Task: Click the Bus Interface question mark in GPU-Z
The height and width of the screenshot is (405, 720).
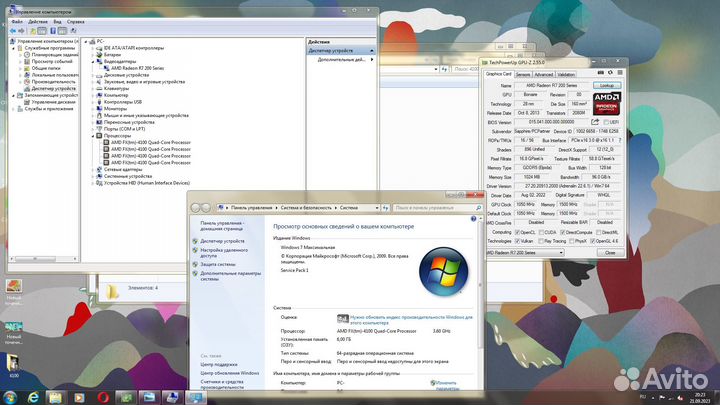Action: (x=620, y=140)
